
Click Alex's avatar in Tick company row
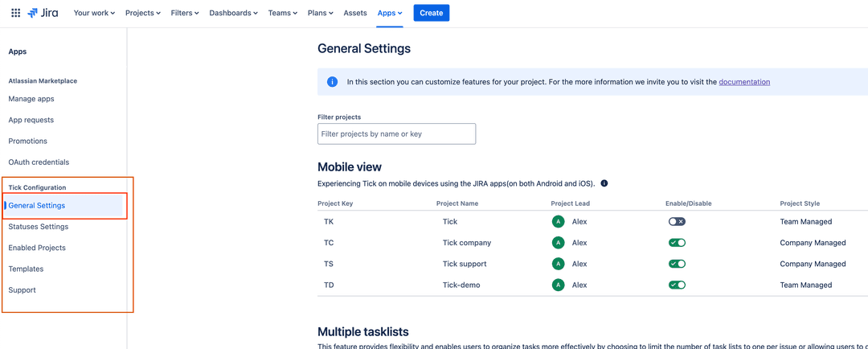558,243
